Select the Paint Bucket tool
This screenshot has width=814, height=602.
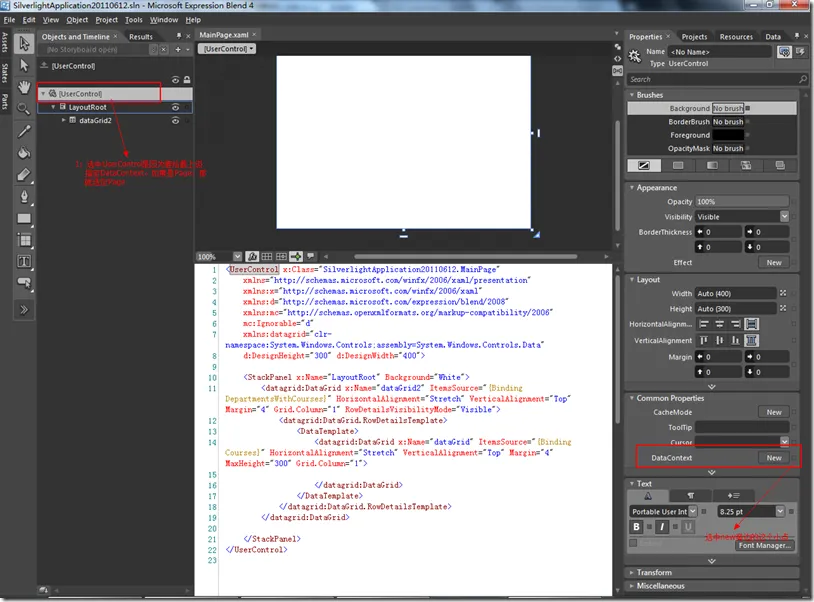tap(24, 152)
